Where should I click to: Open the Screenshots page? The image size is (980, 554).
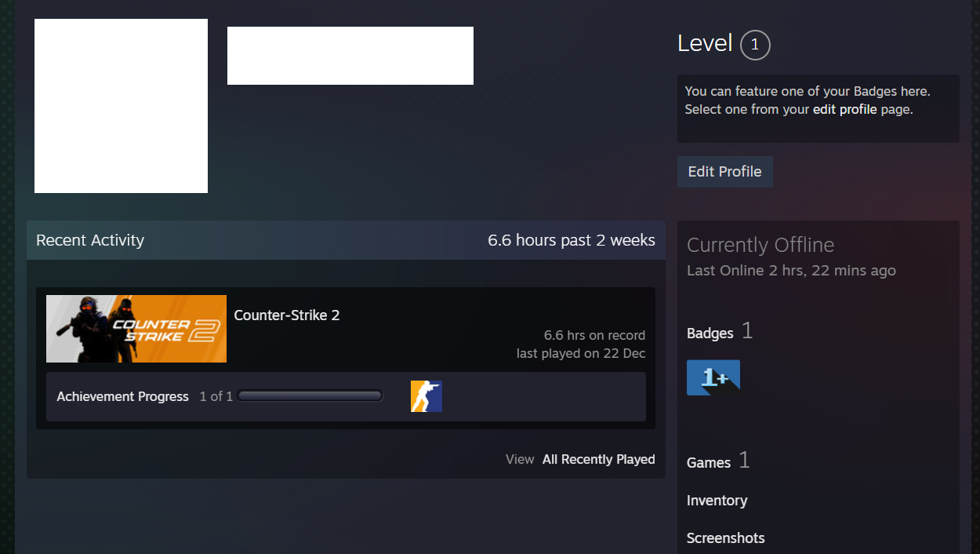click(725, 538)
